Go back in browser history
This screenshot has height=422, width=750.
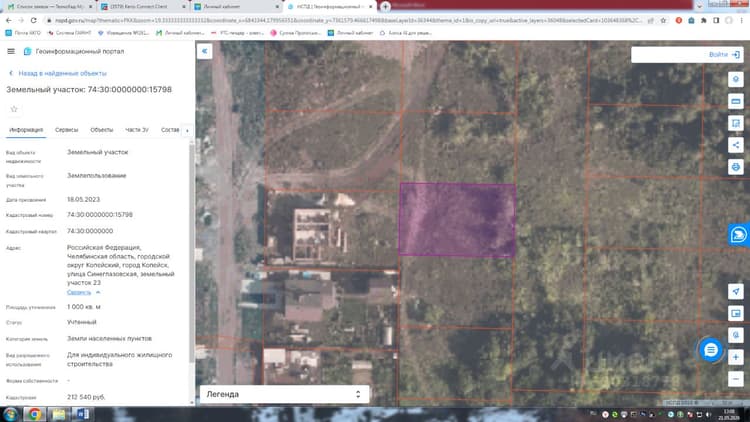[x=9, y=21]
